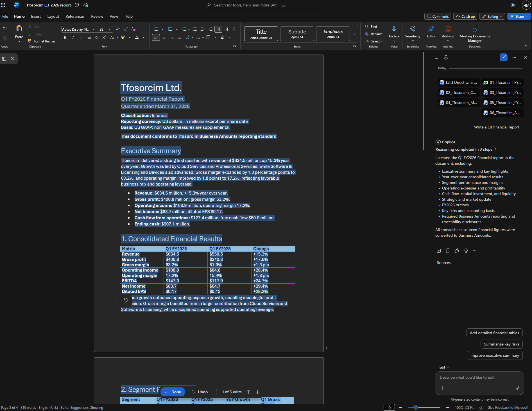This screenshot has height=411, width=532.
Task: Toggle center alignment
Action: click(164, 37)
